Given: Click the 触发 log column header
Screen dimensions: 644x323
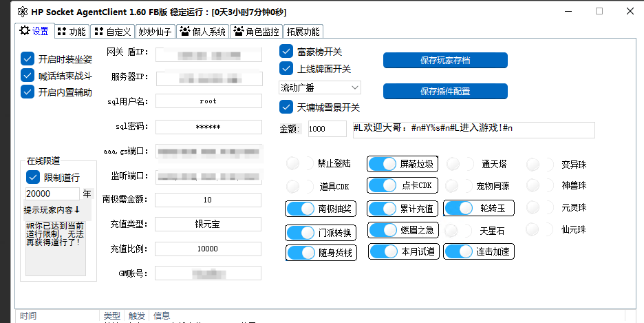Looking at the screenshot, I should [137, 315].
